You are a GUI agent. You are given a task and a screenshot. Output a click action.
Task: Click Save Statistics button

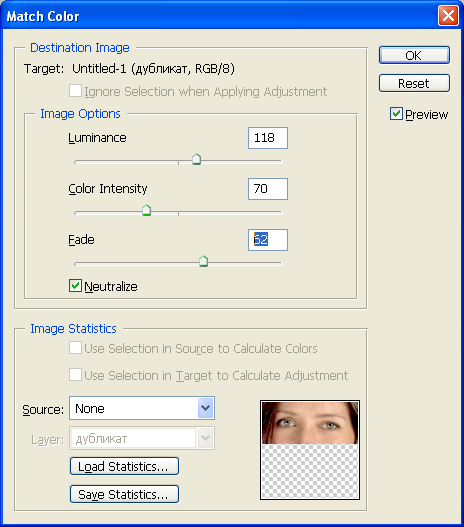(x=124, y=494)
